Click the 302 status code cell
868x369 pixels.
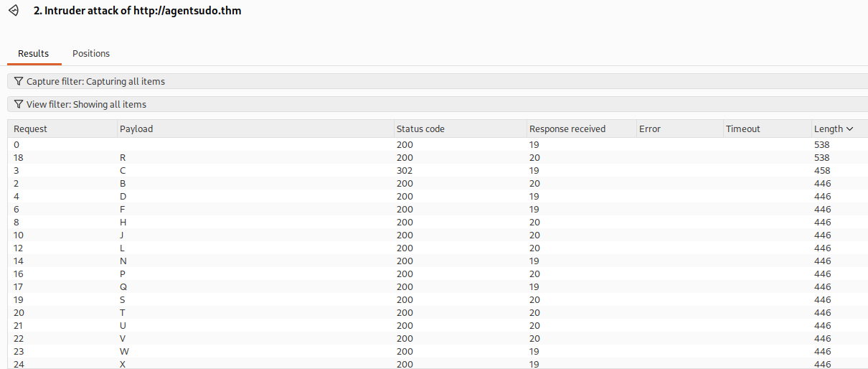[405, 170]
